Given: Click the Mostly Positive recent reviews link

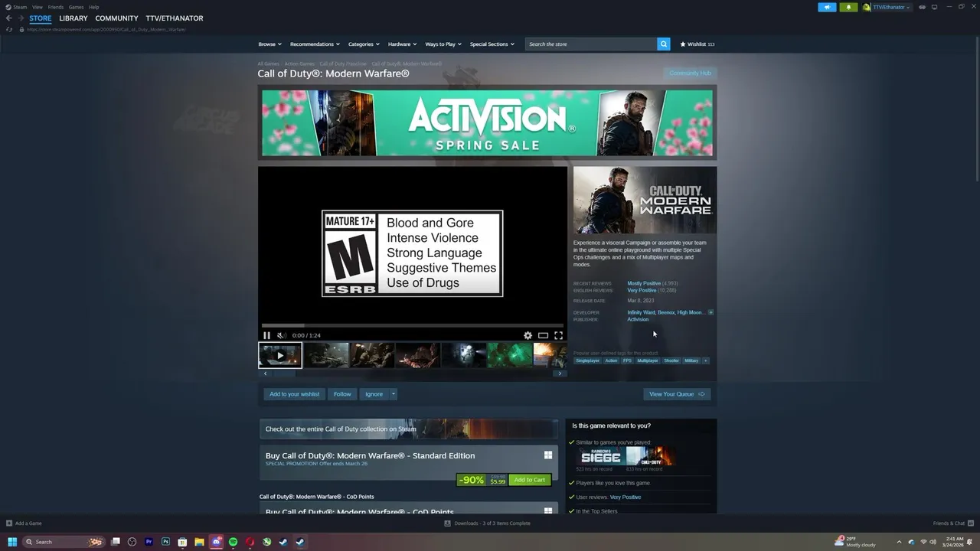Looking at the screenshot, I should coord(644,284).
